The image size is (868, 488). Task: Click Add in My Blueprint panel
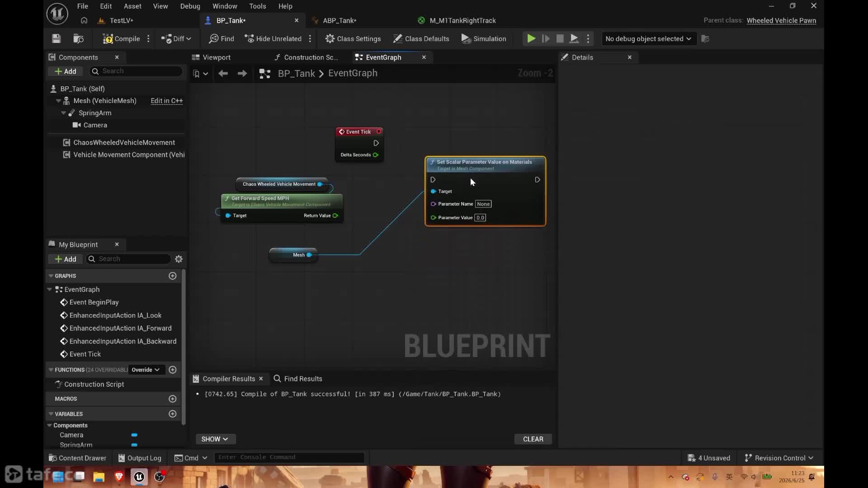coord(66,259)
